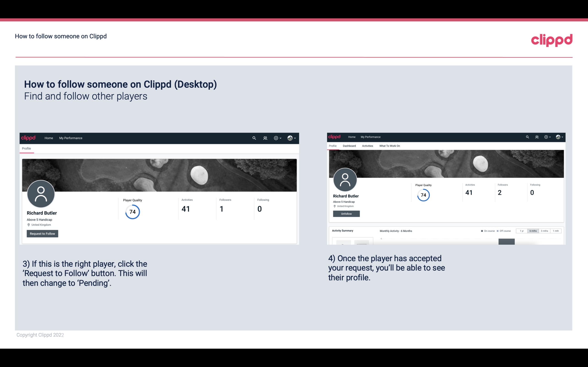Image resolution: width=588 pixels, height=367 pixels.
Task: Click the settings gear icon in navbar
Action: [276, 138]
